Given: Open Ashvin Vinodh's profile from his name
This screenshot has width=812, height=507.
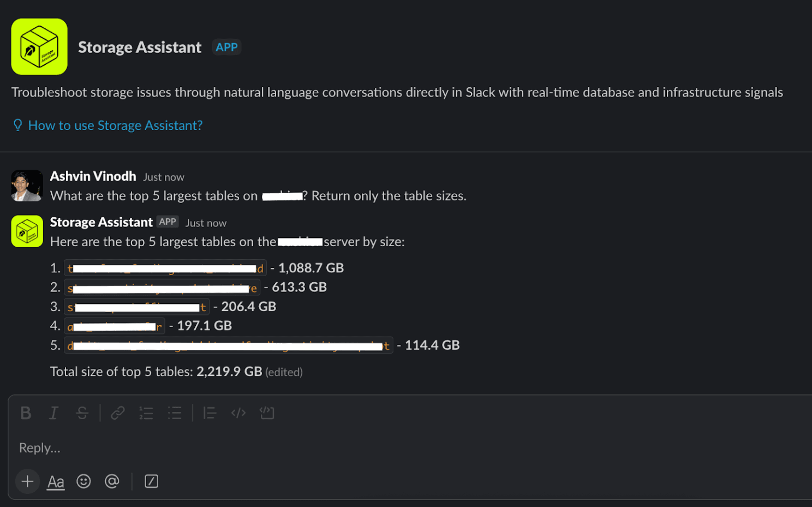Looking at the screenshot, I should click(x=93, y=176).
